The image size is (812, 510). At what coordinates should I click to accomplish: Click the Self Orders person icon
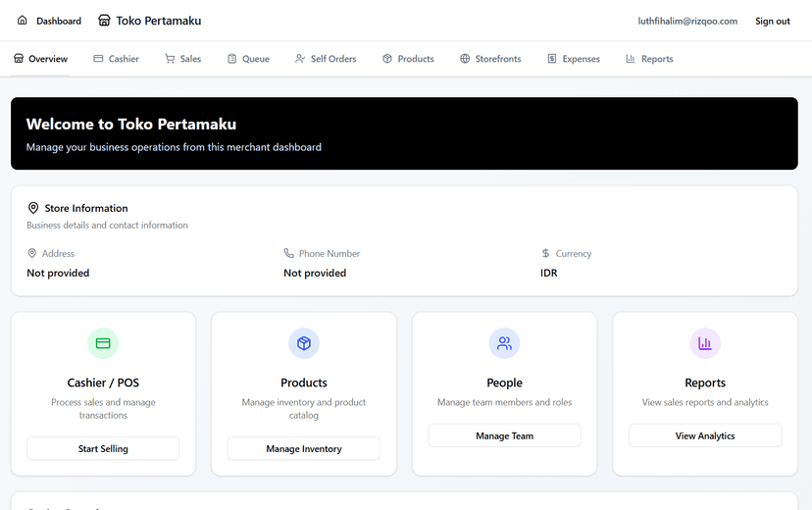300,59
